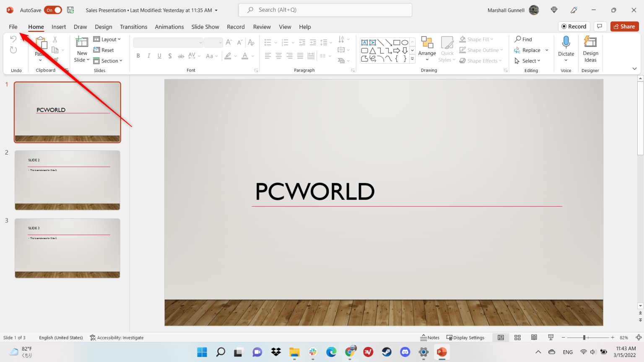Screen dimensions: 644x362
Task: Open the File menu
Action: pos(13,26)
